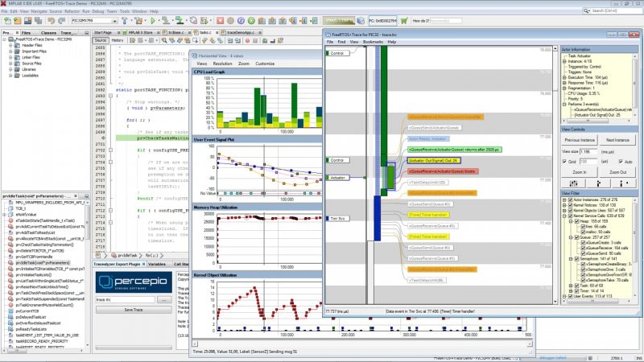644x362 pixels.
Task: Expand the Libraries project folder
Action: [x=10, y=70]
